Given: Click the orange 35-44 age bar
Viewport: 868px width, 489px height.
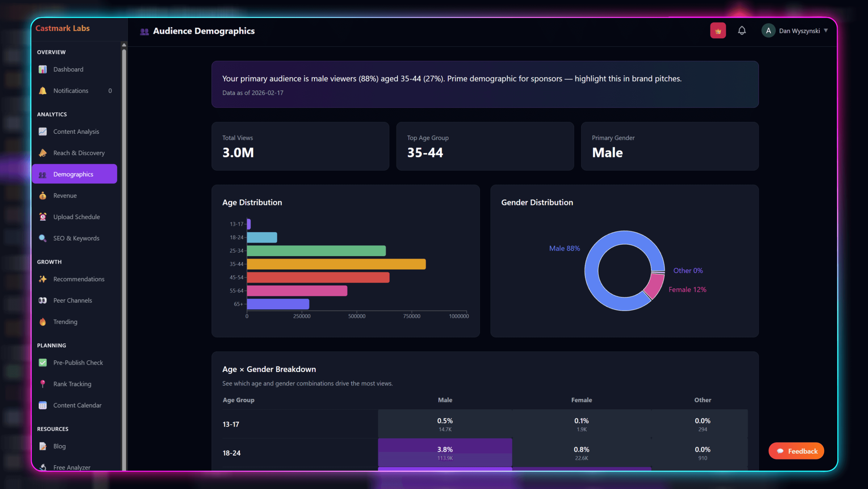Looking at the screenshot, I should 336,264.
